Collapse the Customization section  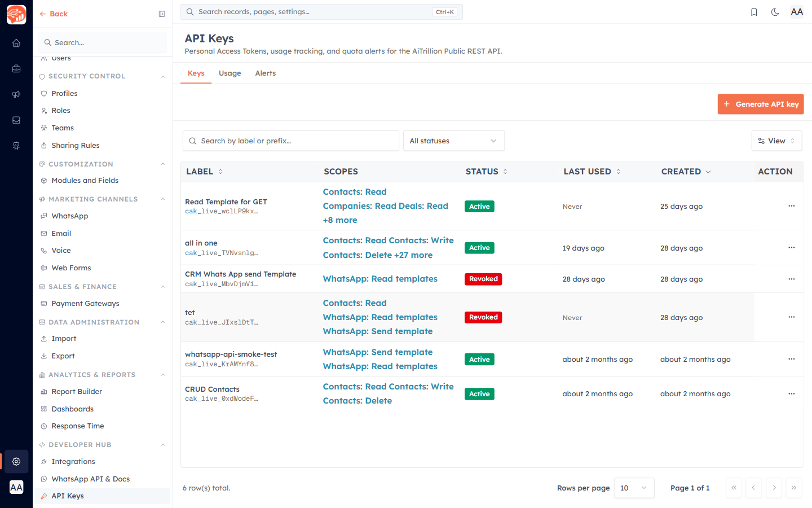(x=163, y=164)
